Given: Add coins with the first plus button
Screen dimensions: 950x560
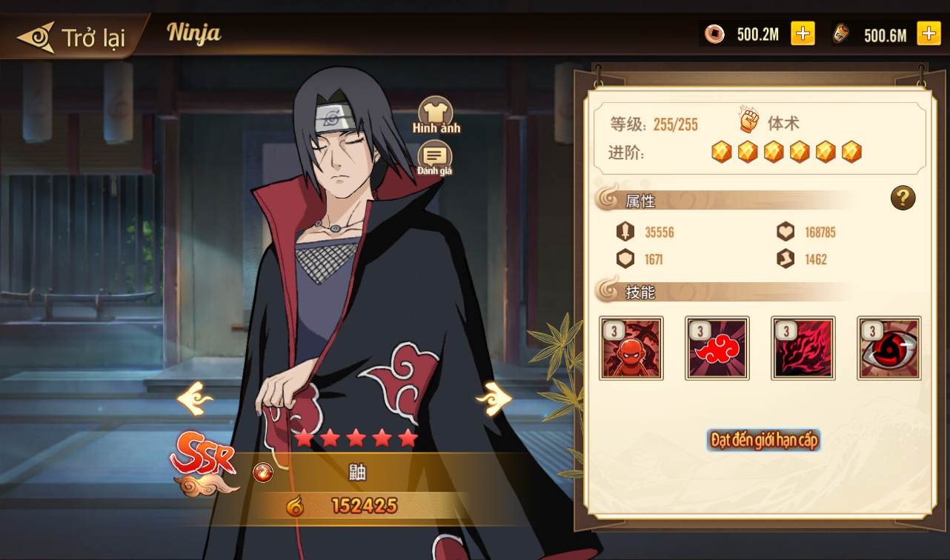Looking at the screenshot, I should (x=803, y=33).
